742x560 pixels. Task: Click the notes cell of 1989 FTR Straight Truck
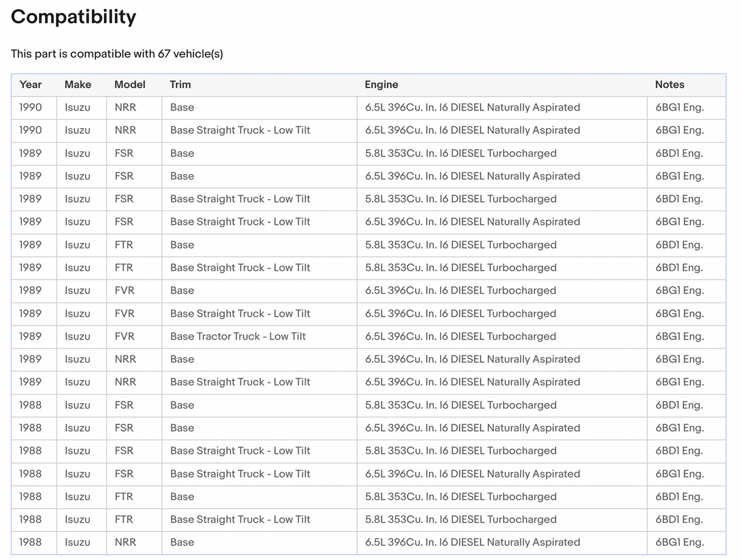click(x=679, y=267)
